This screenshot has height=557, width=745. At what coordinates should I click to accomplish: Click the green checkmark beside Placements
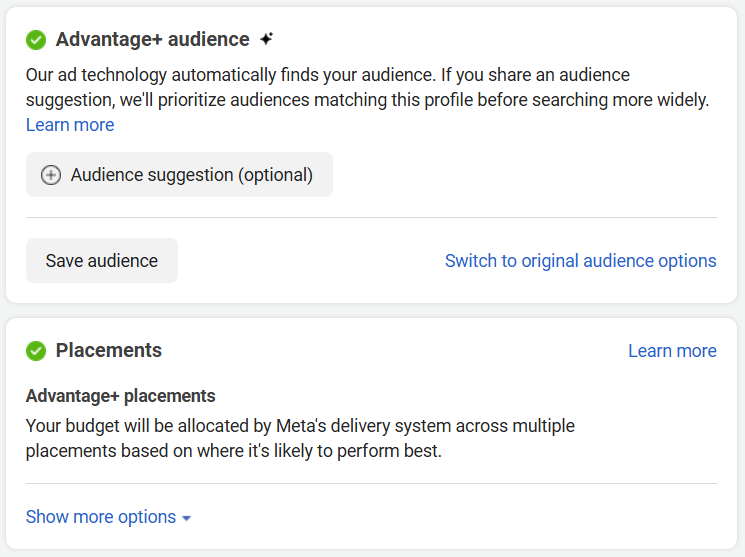point(36,351)
